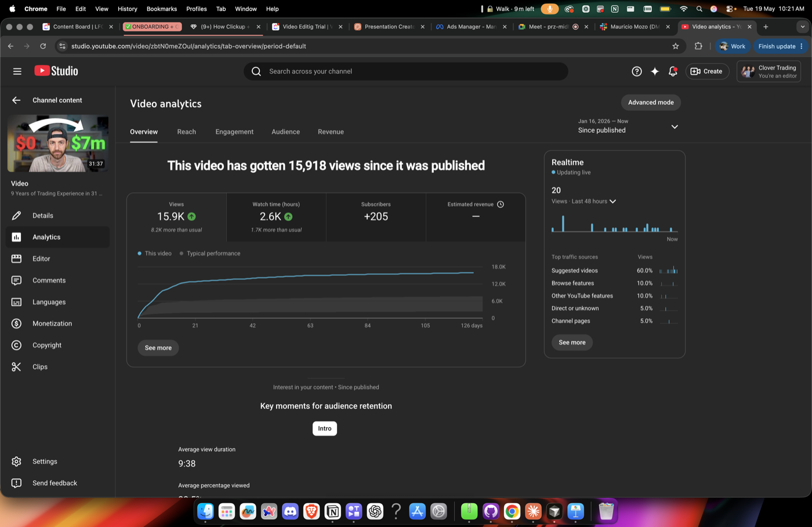
Task: Switch to the Audience tab
Action: (x=285, y=132)
